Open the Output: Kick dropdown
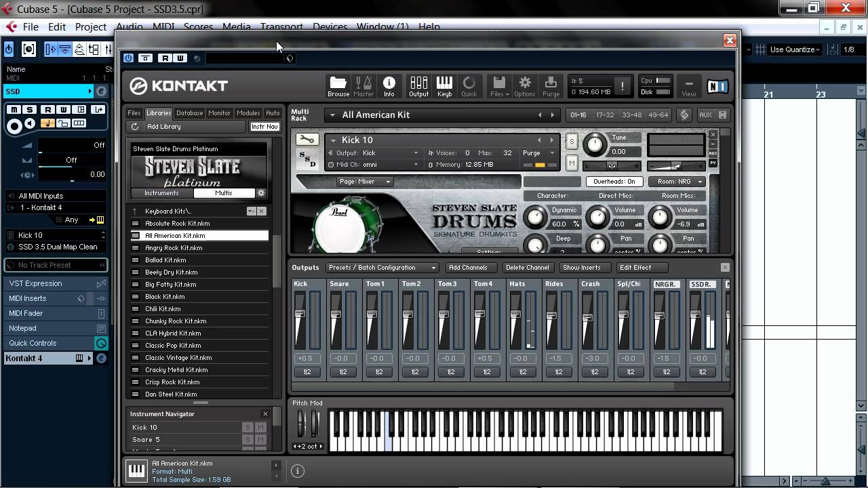Image resolution: width=868 pixels, height=488 pixels. tap(373, 153)
